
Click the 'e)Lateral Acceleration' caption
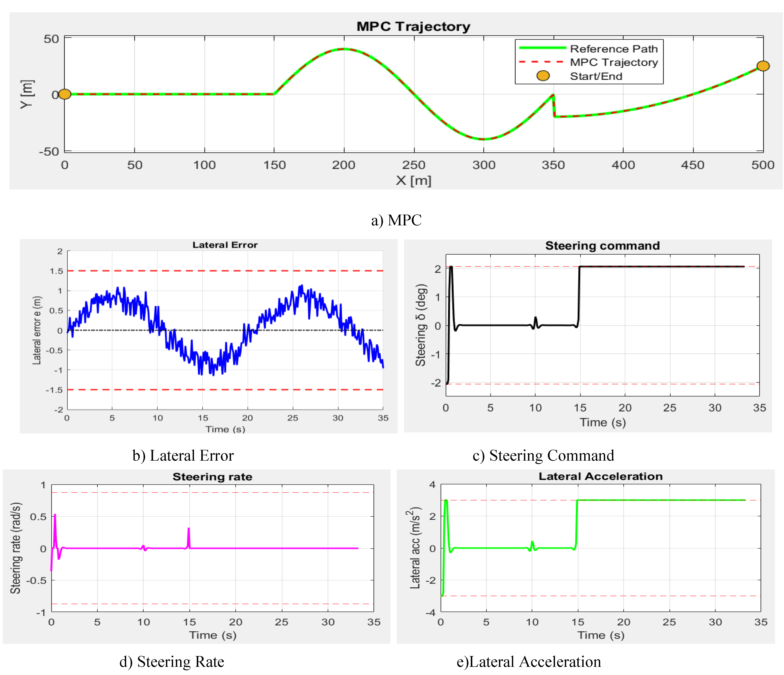(x=529, y=661)
